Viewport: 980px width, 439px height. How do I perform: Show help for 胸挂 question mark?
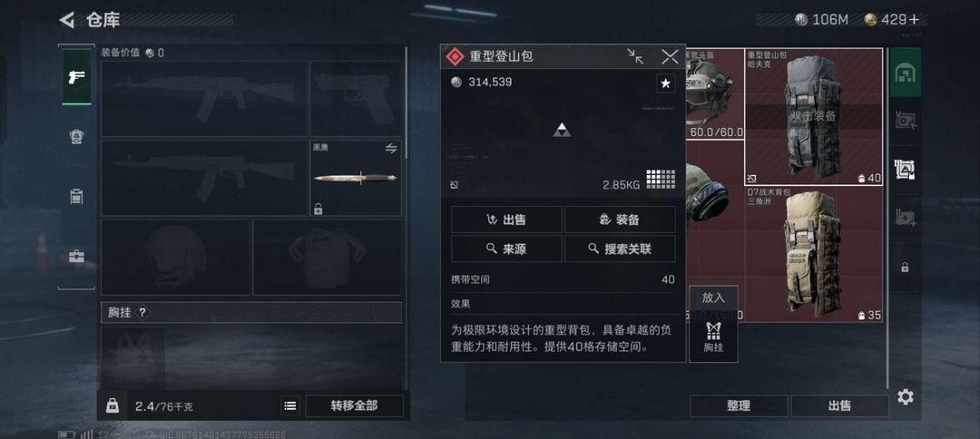(x=142, y=312)
